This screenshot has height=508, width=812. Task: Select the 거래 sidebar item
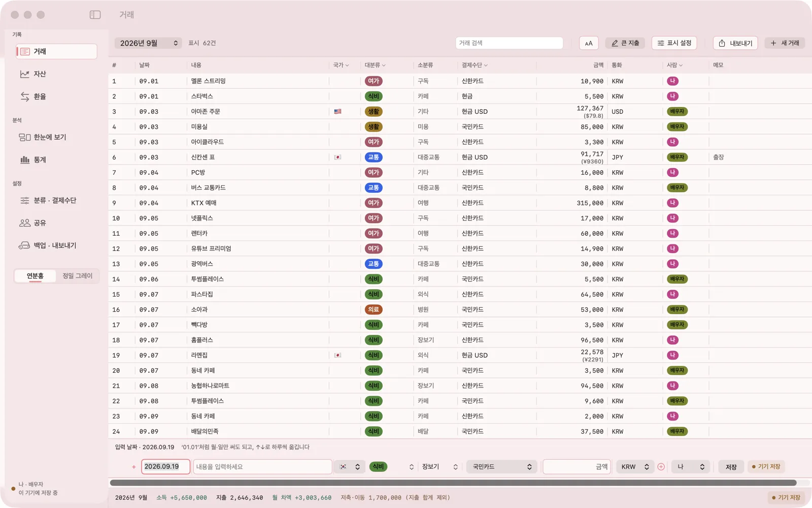pyautogui.click(x=56, y=51)
